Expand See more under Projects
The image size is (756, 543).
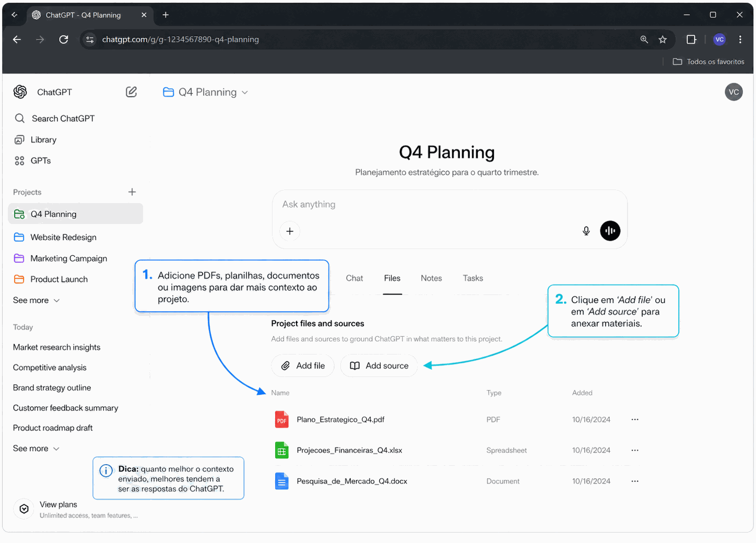pyautogui.click(x=36, y=301)
